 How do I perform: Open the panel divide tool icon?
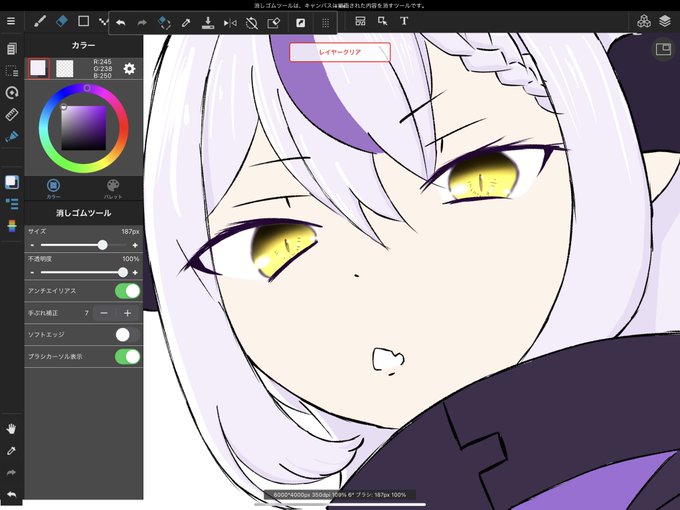coord(360,21)
